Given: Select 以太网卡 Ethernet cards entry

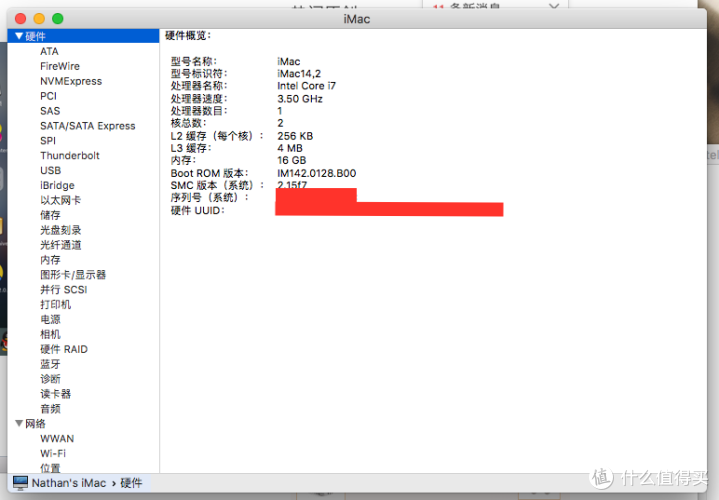Looking at the screenshot, I should pyautogui.click(x=61, y=200).
